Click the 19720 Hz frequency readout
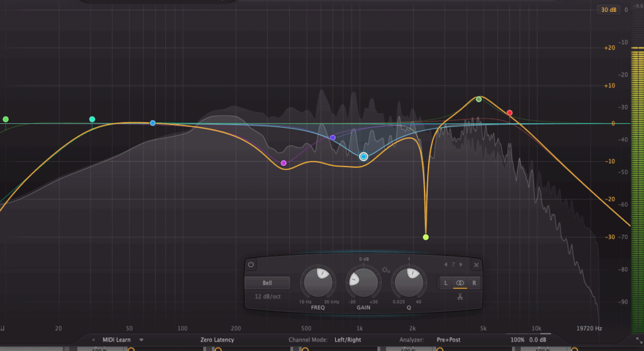Screen dimensions: 644x351 point(589,328)
